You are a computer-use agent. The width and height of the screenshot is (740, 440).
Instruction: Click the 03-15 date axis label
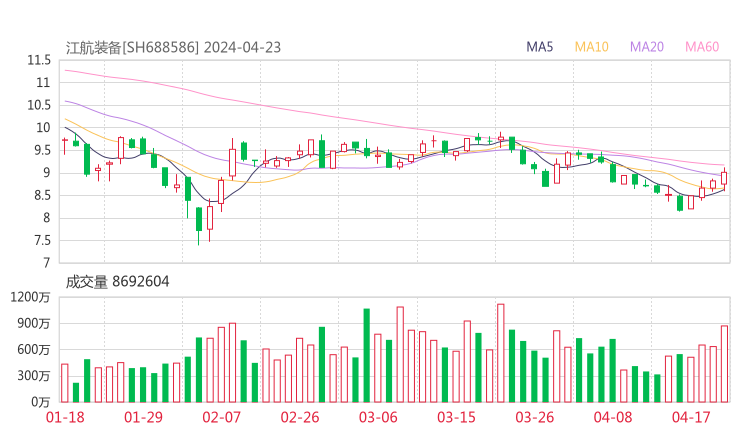(x=456, y=417)
